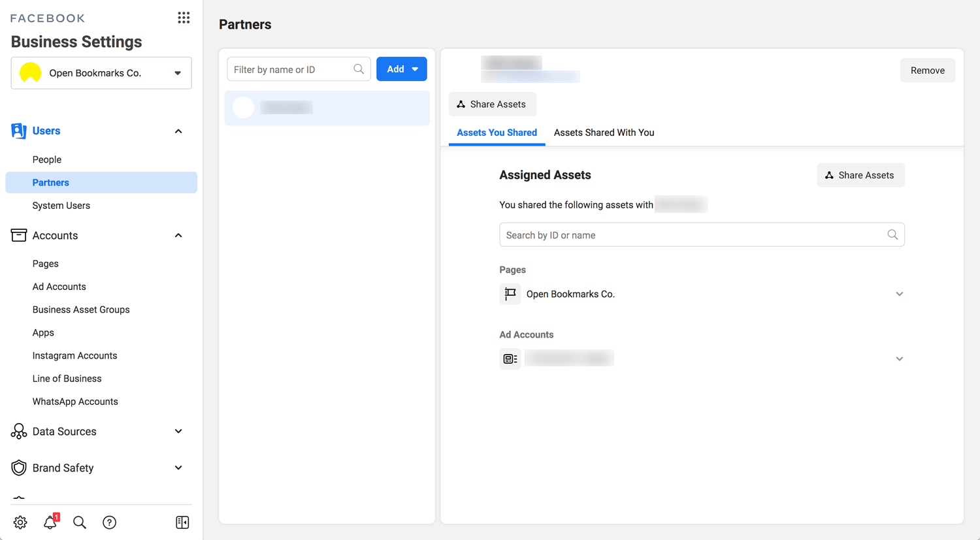Open the Open Bookmarks Co. business selector
Viewport: 980px width, 540px height.
pos(101,72)
